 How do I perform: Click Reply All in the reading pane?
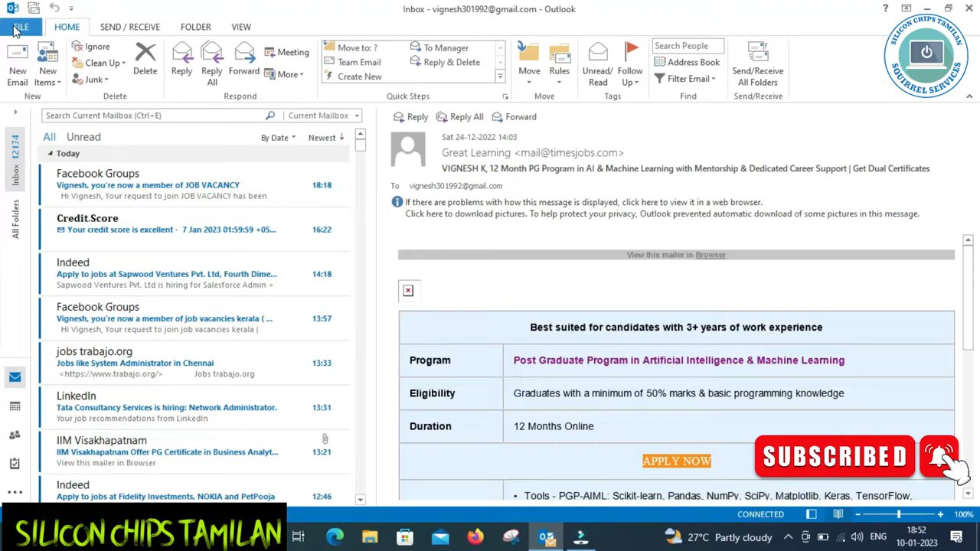(459, 117)
